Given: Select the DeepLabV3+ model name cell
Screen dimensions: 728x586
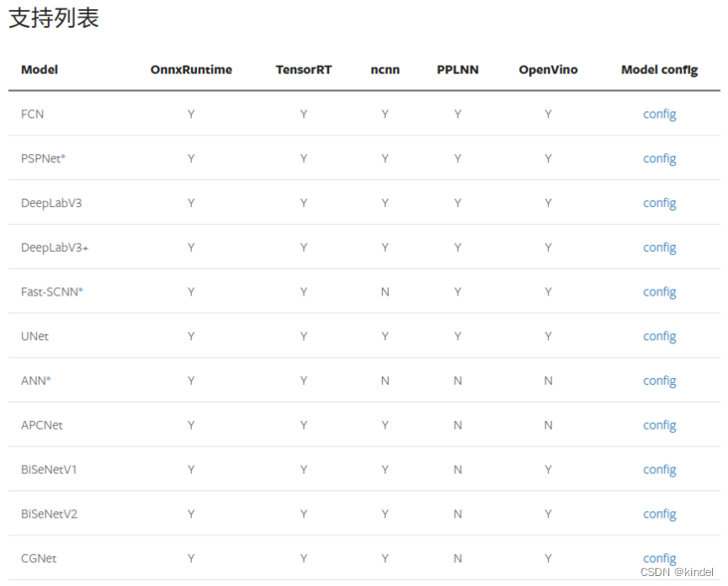Looking at the screenshot, I should [55, 248].
